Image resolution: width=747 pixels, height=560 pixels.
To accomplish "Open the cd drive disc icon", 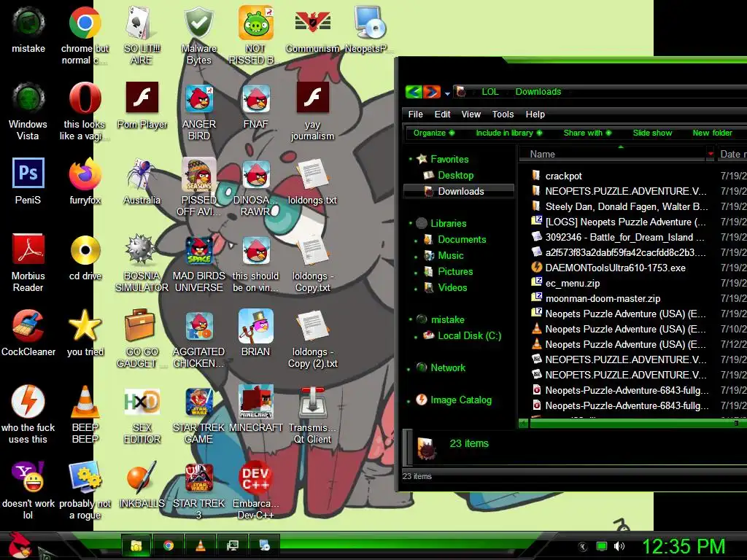I will coord(85,257).
